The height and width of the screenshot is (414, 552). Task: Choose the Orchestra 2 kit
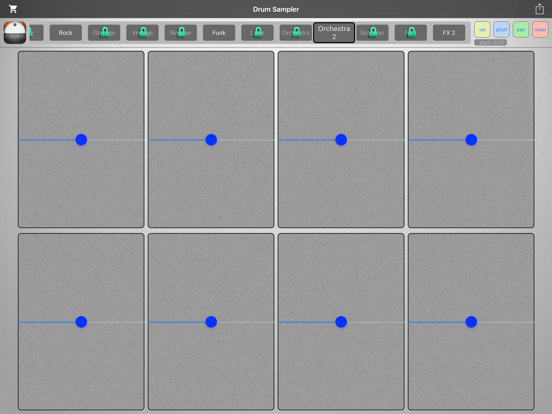pos(334,32)
